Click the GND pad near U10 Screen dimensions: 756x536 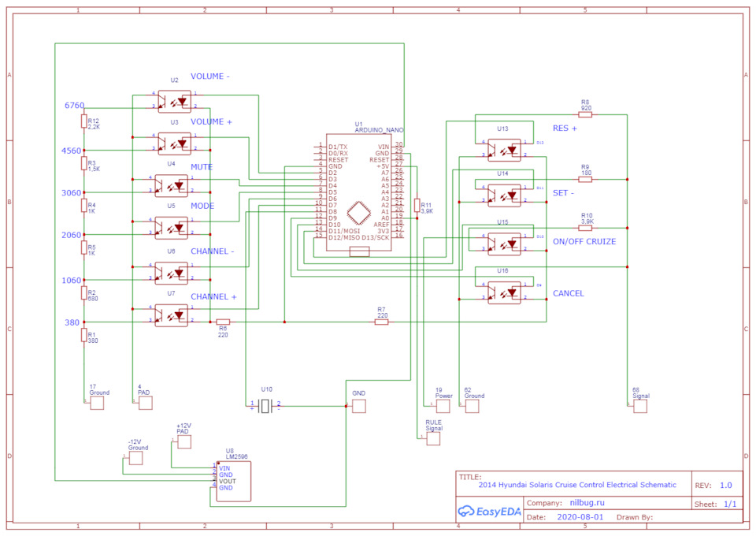pos(359,406)
